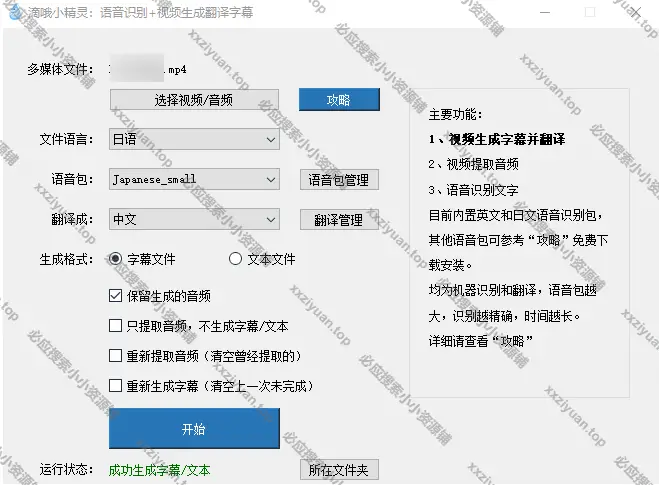Open 语音包管理
This screenshot has height=485, width=659.
pos(339,180)
